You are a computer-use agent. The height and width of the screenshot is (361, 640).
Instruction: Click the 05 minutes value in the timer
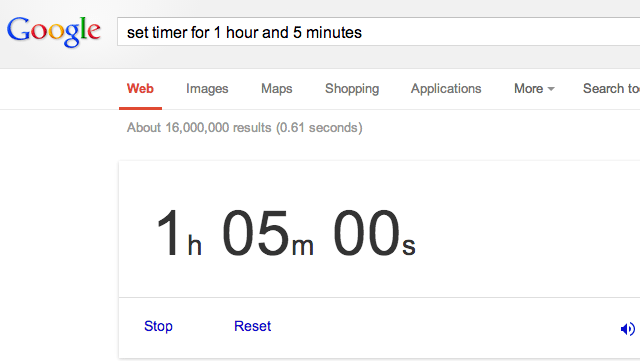click(256, 232)
